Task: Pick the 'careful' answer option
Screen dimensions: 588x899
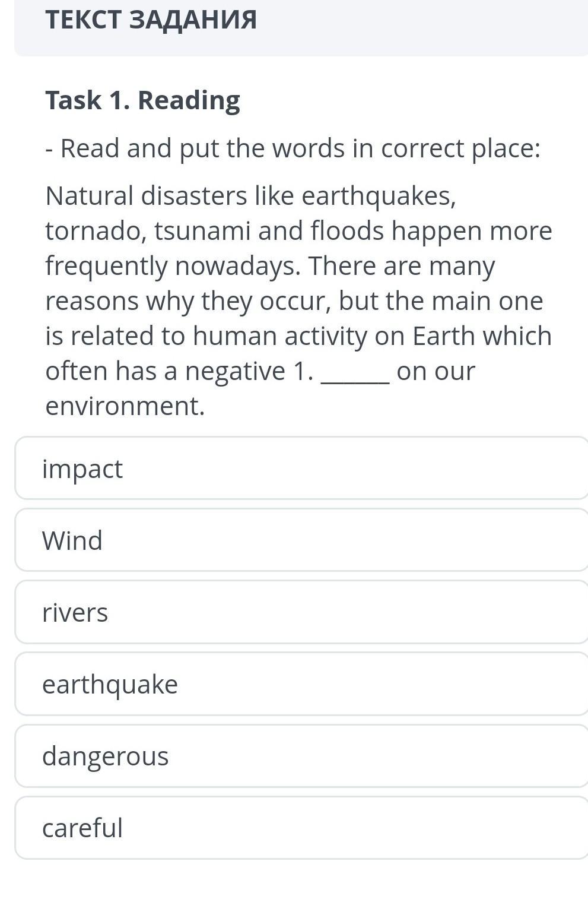Action: click(x=301, y=827)
